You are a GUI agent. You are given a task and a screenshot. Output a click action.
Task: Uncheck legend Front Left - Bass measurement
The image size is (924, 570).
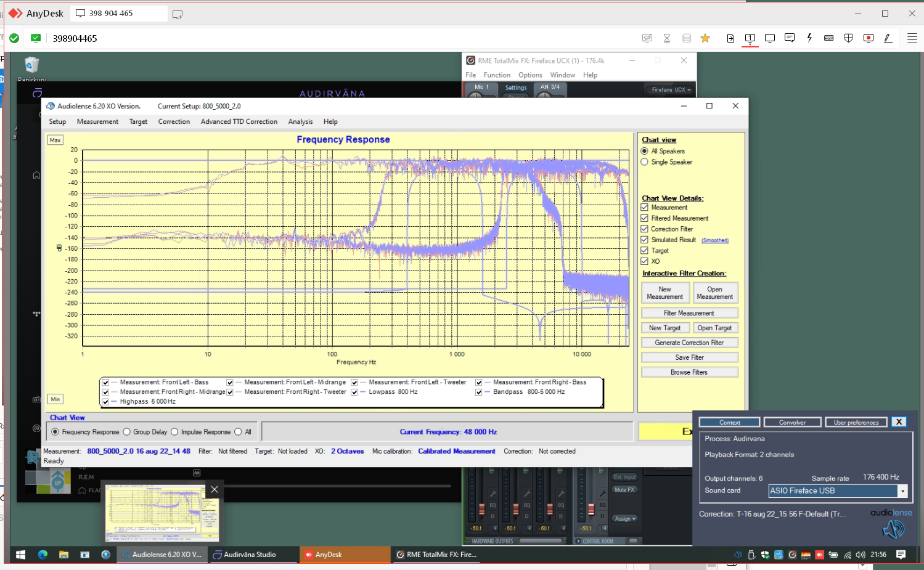[106, 382]
